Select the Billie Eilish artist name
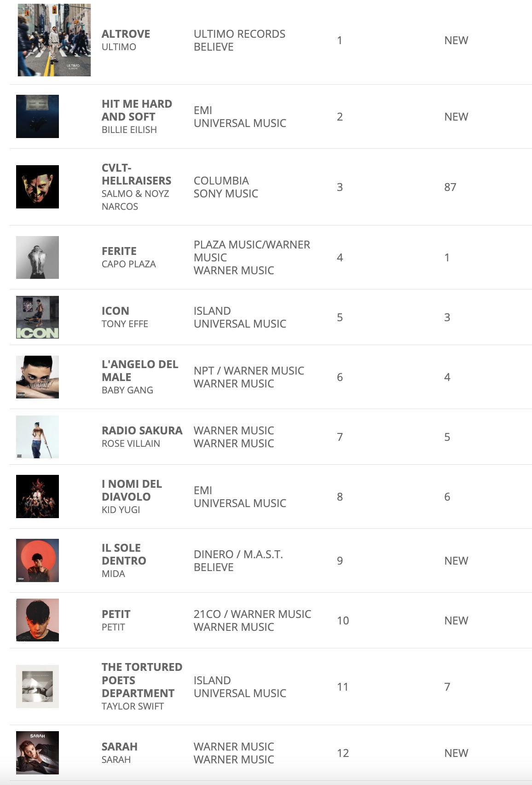The image size is (532, 785). pyautogui.click(x=129, y=130)
